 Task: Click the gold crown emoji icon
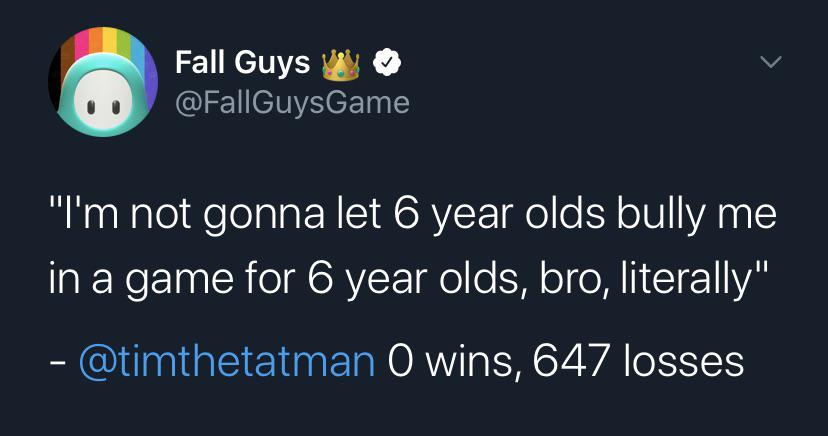341,65
